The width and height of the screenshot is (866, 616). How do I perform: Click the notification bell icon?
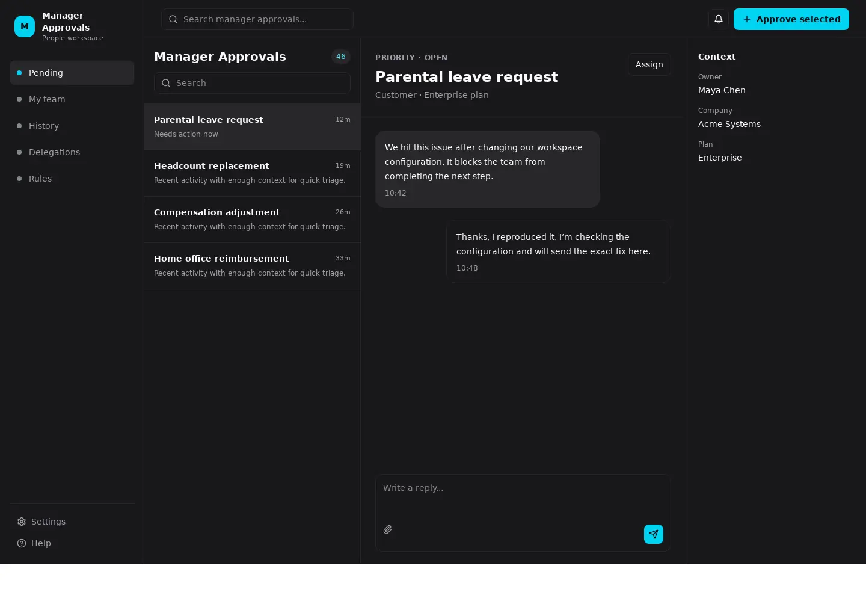click(719, 19)
